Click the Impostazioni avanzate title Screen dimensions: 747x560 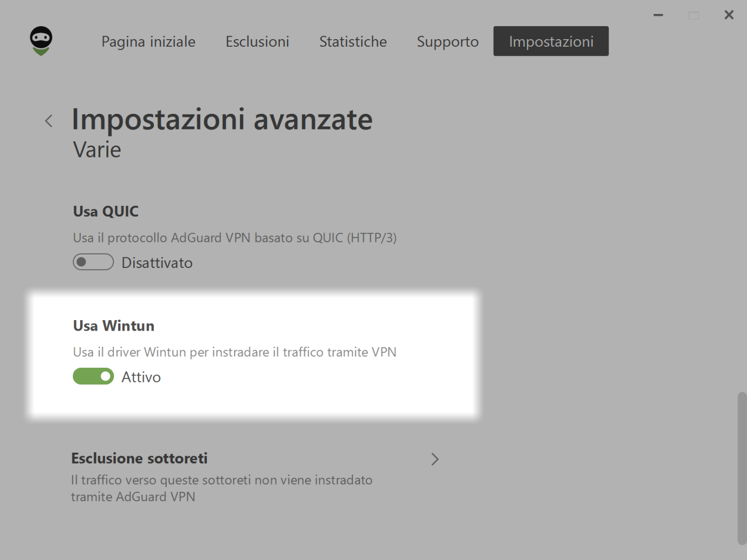pyautogui.click(x=222, y=120)
